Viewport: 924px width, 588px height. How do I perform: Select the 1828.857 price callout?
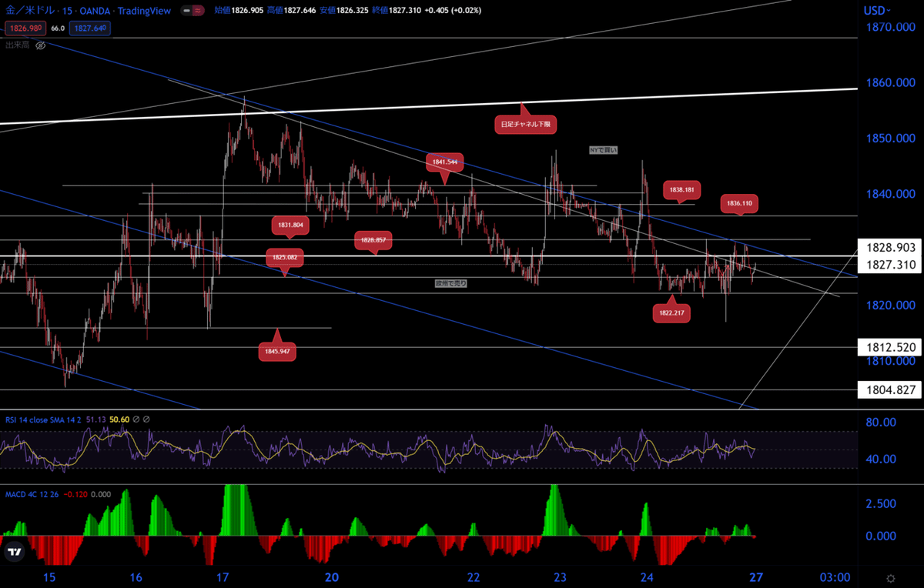tap(374, 240)
